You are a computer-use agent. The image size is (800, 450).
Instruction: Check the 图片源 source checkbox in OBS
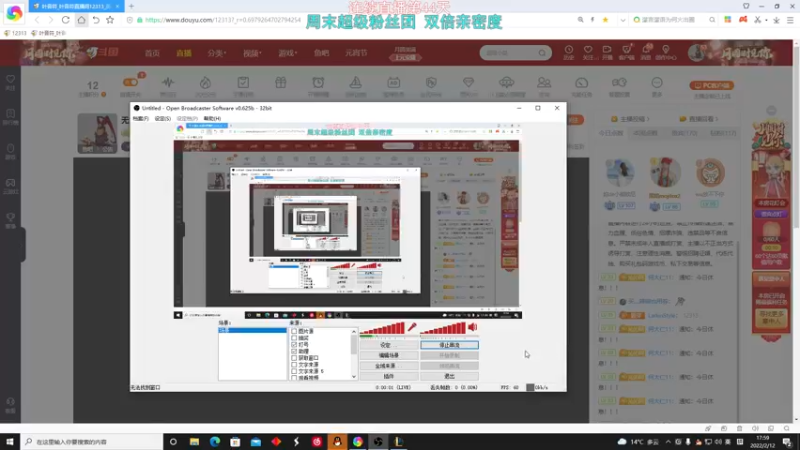tap(294, 331)
